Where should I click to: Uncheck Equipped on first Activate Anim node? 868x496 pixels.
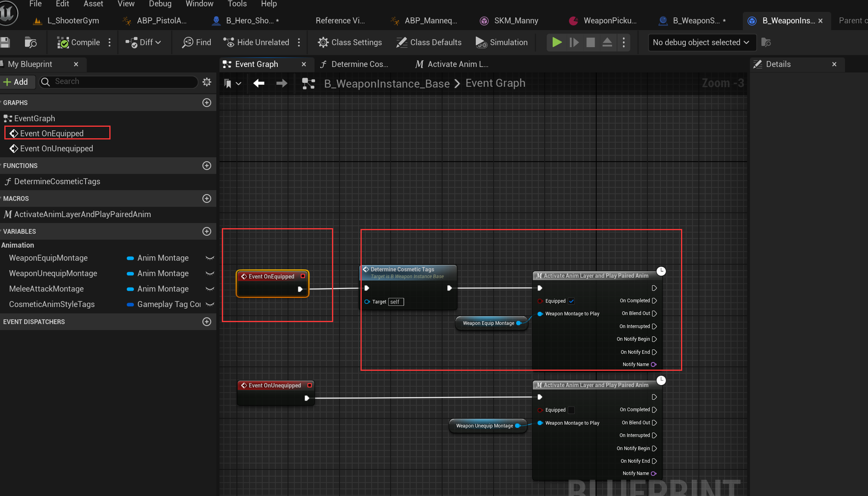[x=571, y=301]
